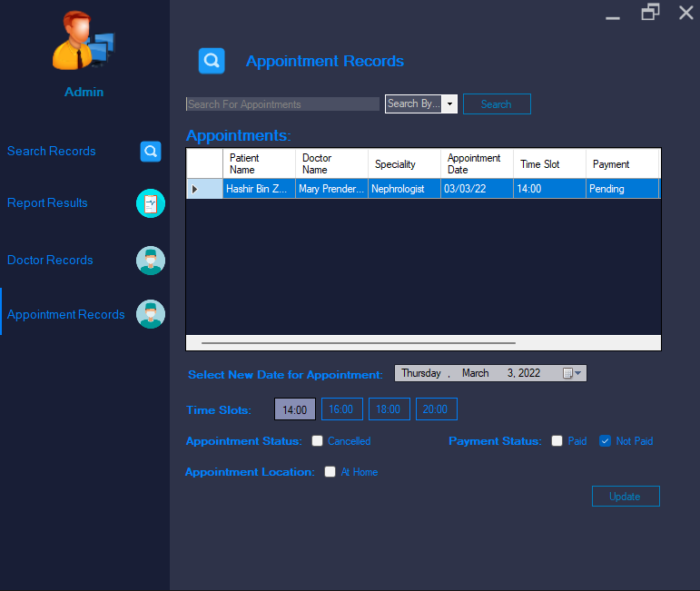Image resolution: width=700 pixels, height=591 pixels.
Task: Click 2022 in the date picker
Action: (x=529, y=373)
